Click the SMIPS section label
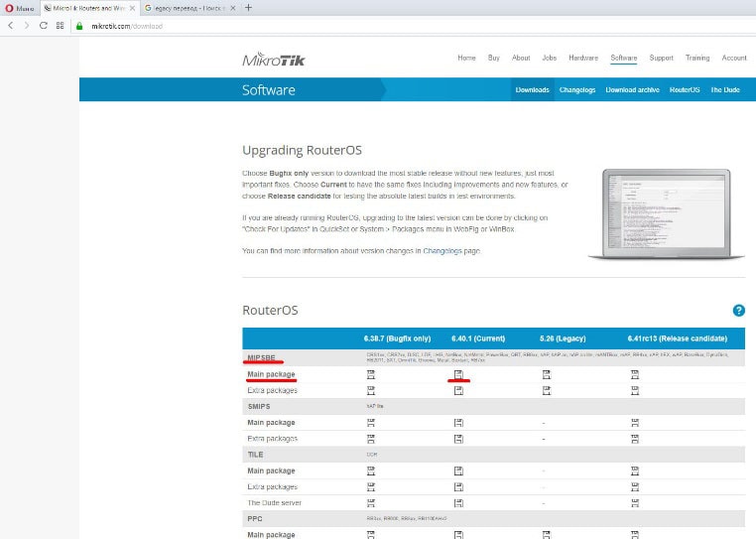 (x=259, y=406)
